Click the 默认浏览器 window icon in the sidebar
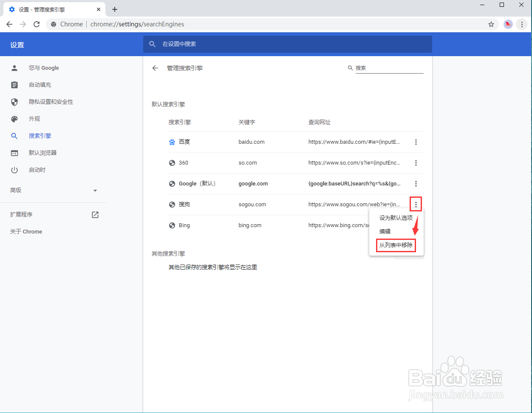Screen dimensions: 532x413 click(x=14, y=153)
